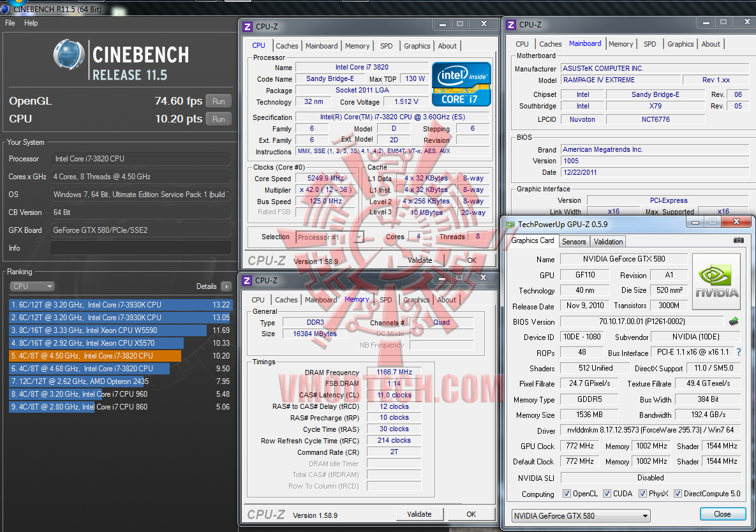Click Validate in the CPU-Z Memory window
Image resolution: width=756 pixels, height=532 pixels.
[419, 514]
